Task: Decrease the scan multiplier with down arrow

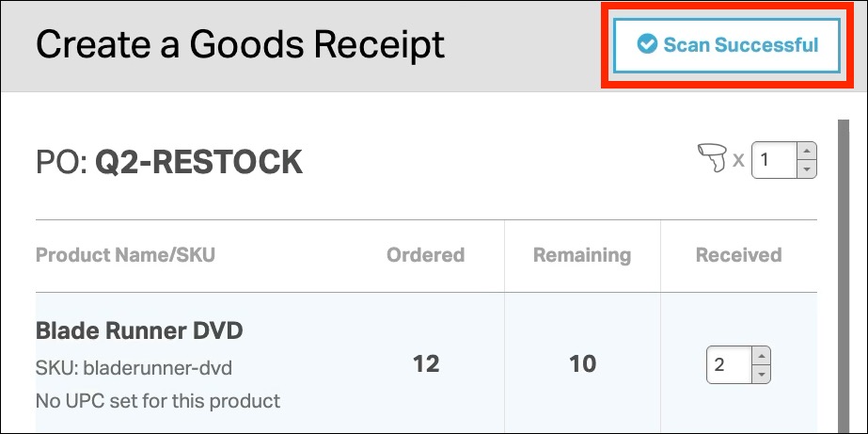Action: coord(806,169)
